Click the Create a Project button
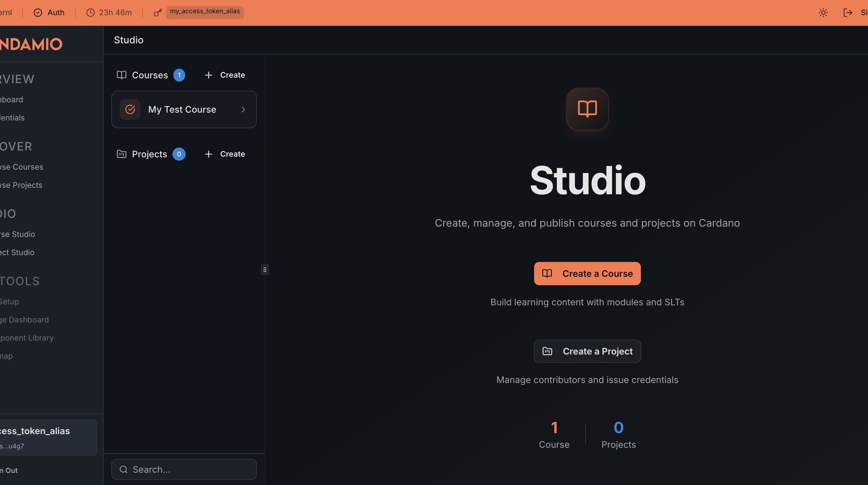This screenshot has height=485, width=868. (587, 351)
